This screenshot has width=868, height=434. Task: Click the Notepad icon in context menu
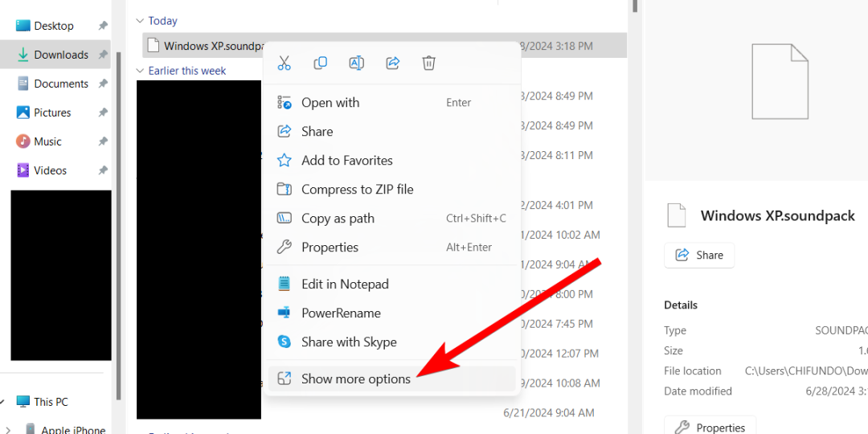284,284
